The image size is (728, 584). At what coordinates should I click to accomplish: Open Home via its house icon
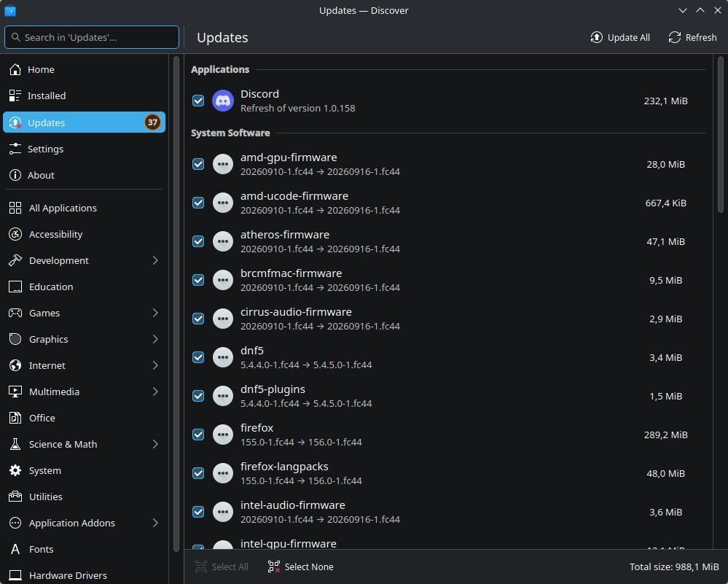[x=15, y=69]
